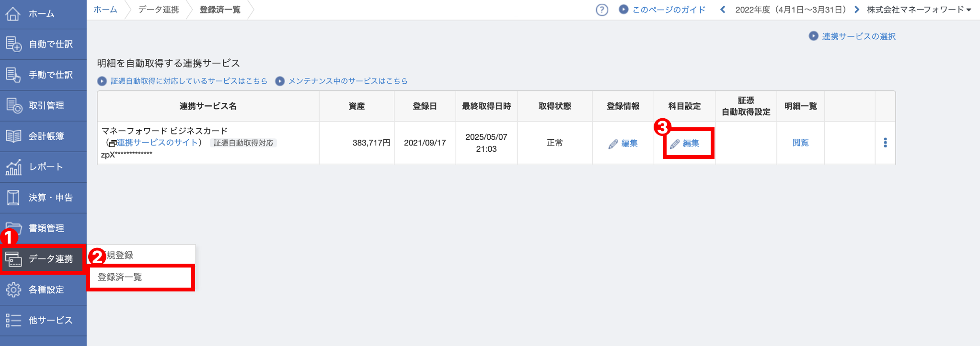Screen dimensions: 980x346
Task: Open the データ連携 sidebar menu
Action: pyautogui.click(x=43, y=259)
